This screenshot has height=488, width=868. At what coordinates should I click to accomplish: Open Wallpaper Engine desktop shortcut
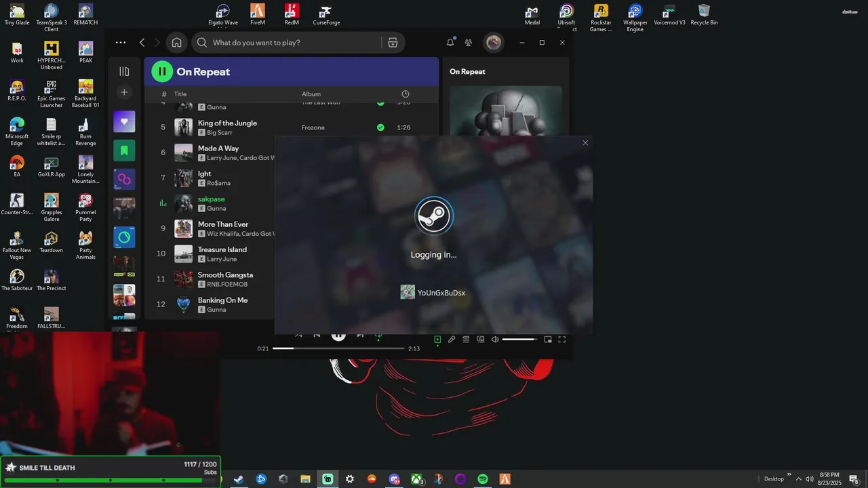click(635, 18)
